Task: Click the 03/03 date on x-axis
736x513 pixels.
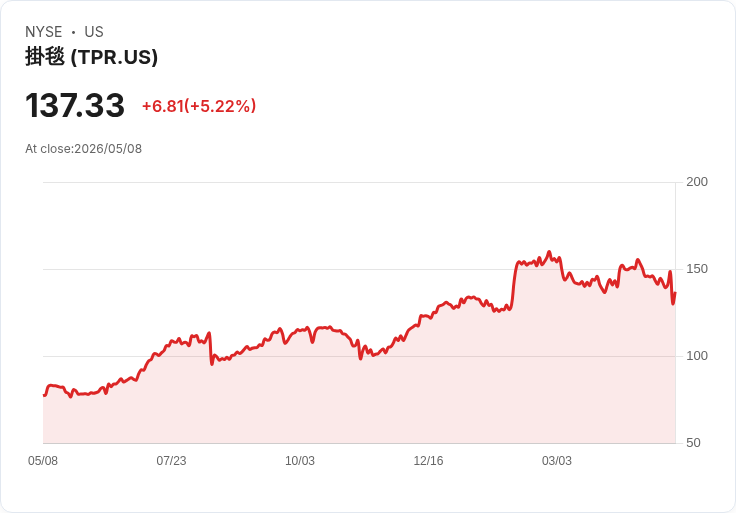Action: click(557, 461)
